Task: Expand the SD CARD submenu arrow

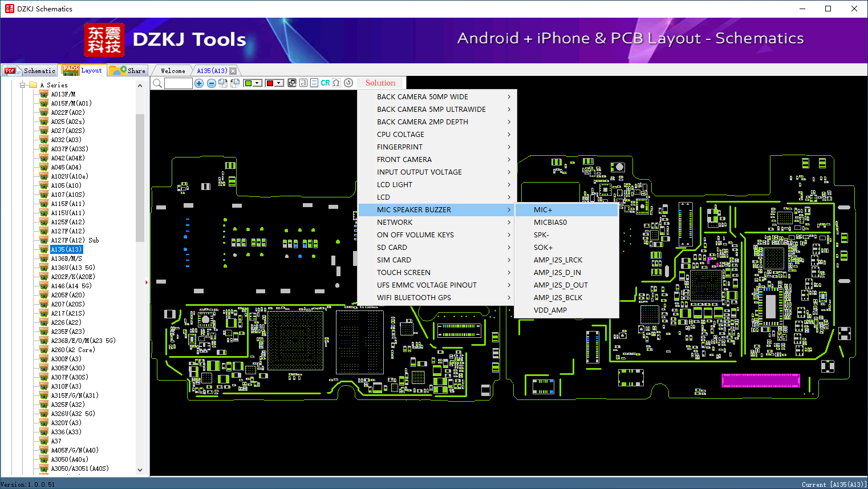Action: coord(509,248)
